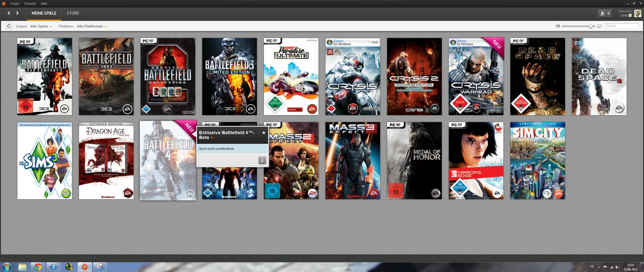Open the Hilfe menu
This screenshot has height=272, width=644.
click(44, 4)
